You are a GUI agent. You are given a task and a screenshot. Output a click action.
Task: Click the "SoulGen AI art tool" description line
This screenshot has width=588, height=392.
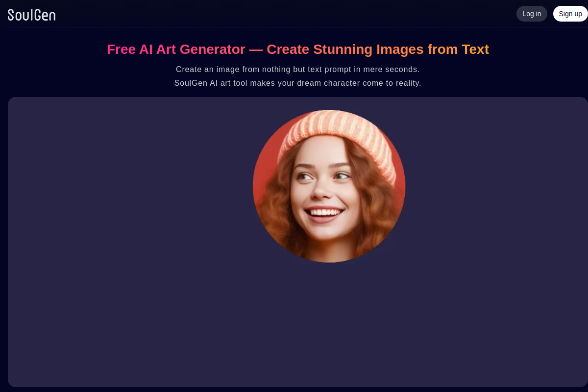[298, 83]
